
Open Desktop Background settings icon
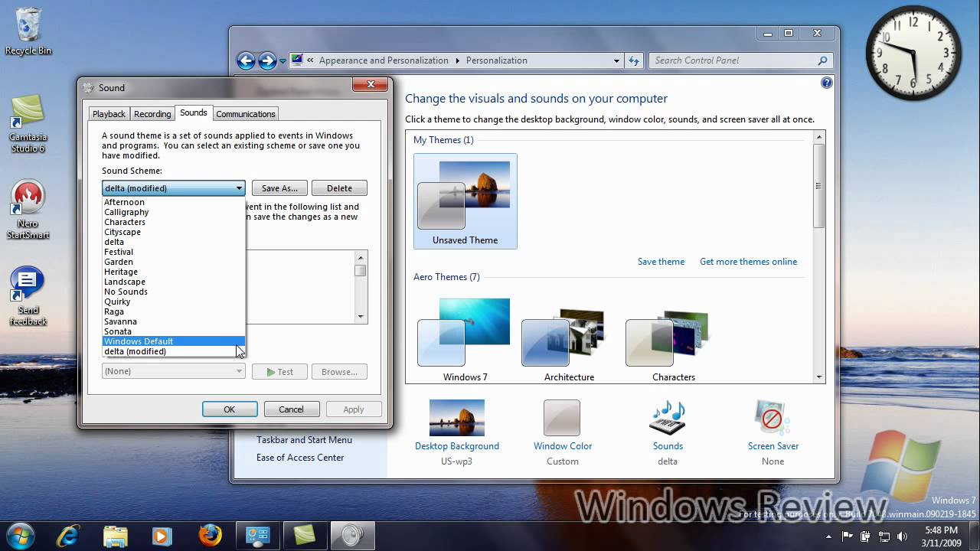457,418
